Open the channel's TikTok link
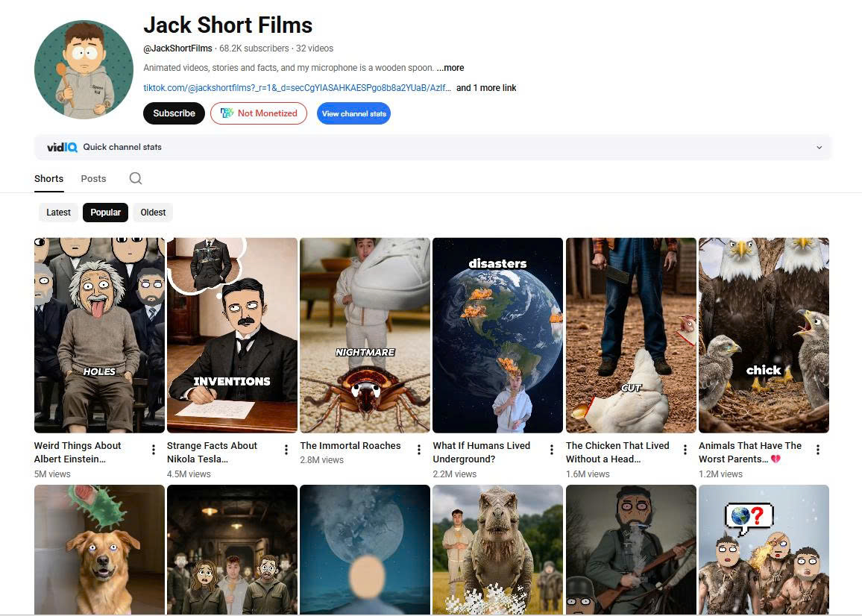862x616 pixels. click(x=297, y=88)
